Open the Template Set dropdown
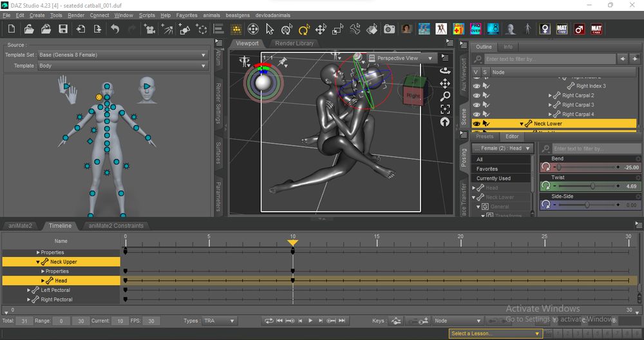 pyautogui.click(x=122, y=55)
